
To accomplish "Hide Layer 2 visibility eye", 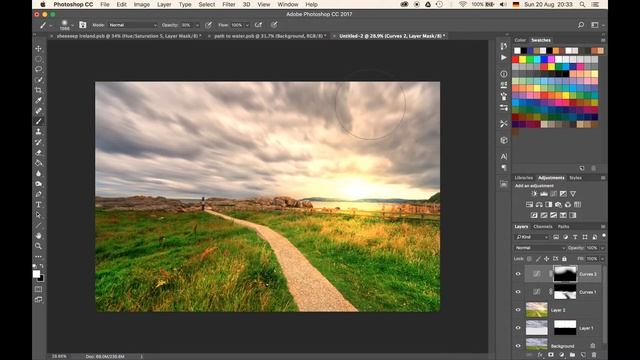I will 518,310.
